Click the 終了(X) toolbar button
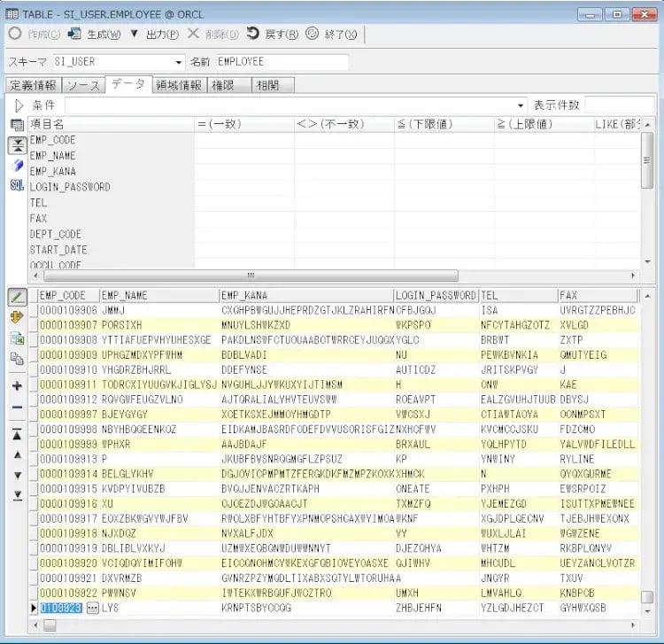Viewport: 664px width, 644px height. point(332,34)
